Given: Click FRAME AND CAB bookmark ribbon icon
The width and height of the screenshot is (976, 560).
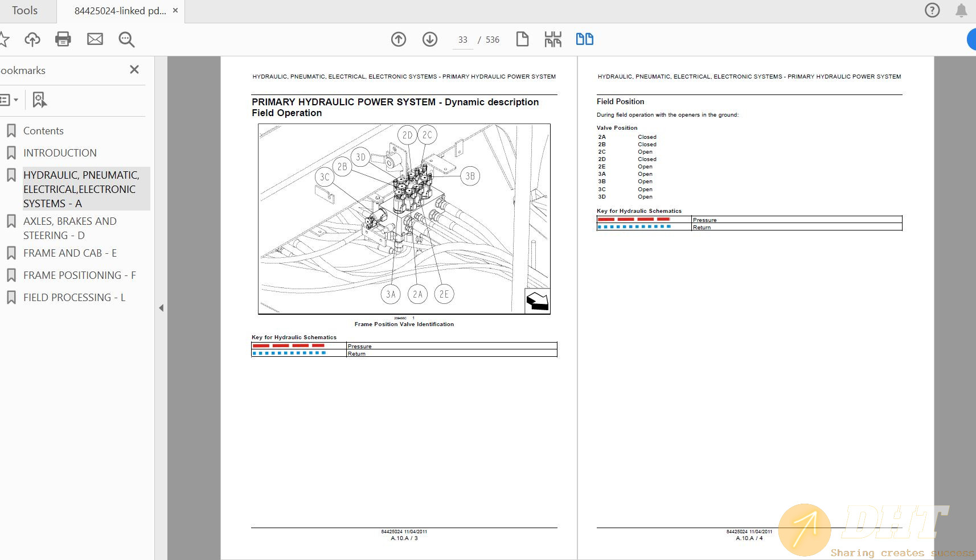Looking at the screenshot, I should [x=11, y=253].
